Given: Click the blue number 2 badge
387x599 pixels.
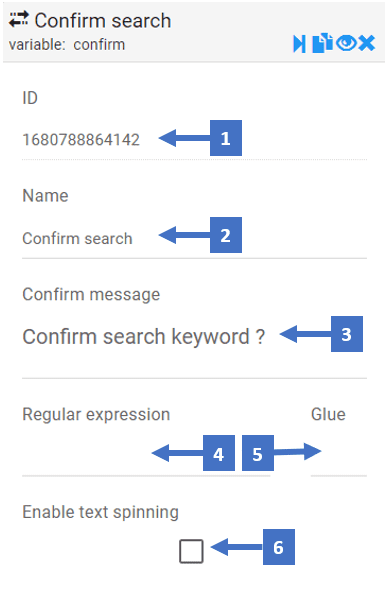Looking at the screenshot, I should 226,235.
